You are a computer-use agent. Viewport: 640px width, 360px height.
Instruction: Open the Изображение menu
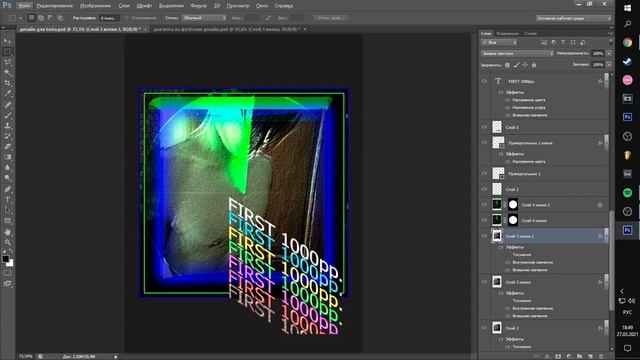pos(96,6)
